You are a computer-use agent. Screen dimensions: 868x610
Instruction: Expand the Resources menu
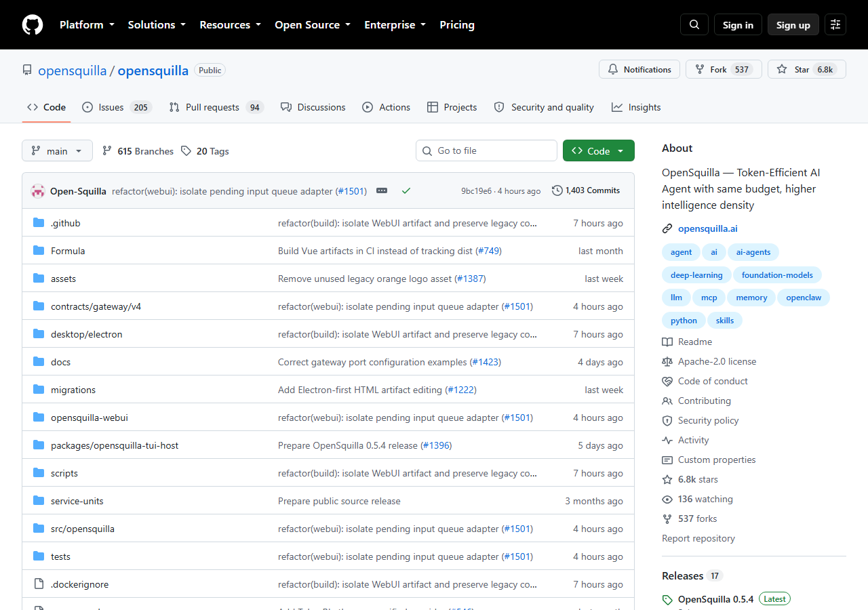[x=231, y=24]
